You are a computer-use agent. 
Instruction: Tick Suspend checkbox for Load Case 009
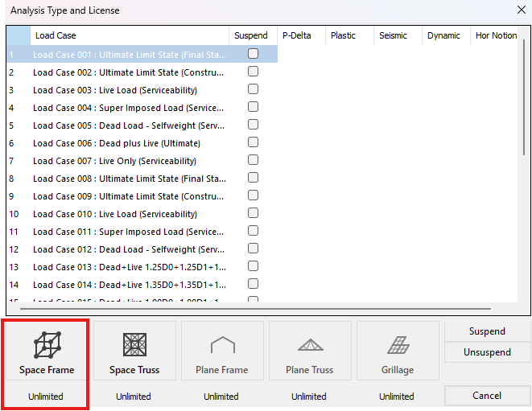tap(253, 195)
